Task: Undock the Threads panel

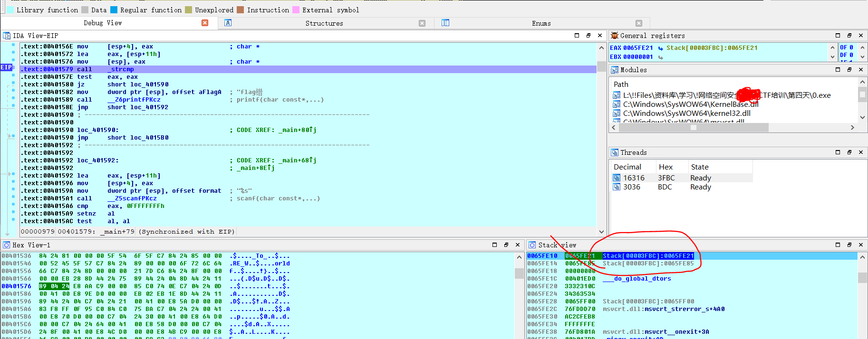Action: click(849, 152)
